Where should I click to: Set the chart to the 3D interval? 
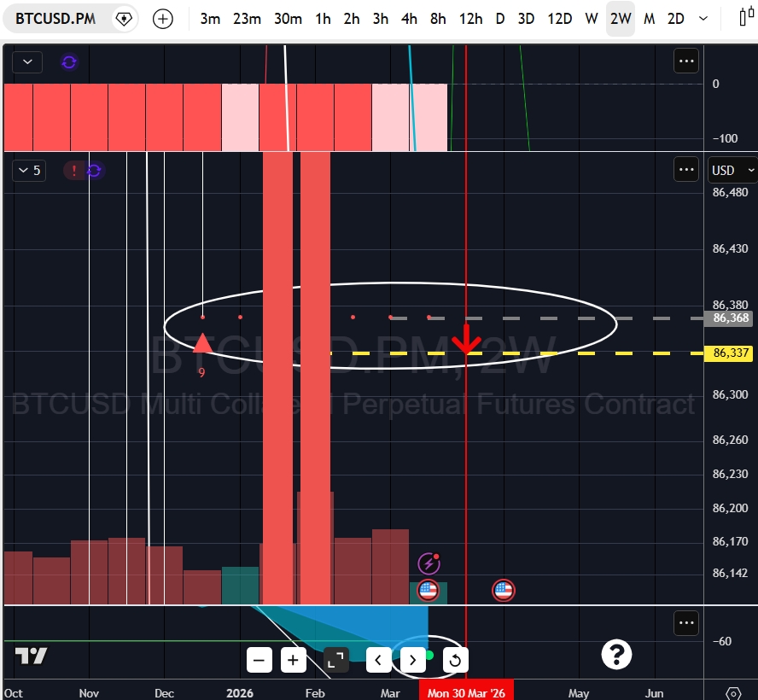pyautogui.click(x=526, y=19)
